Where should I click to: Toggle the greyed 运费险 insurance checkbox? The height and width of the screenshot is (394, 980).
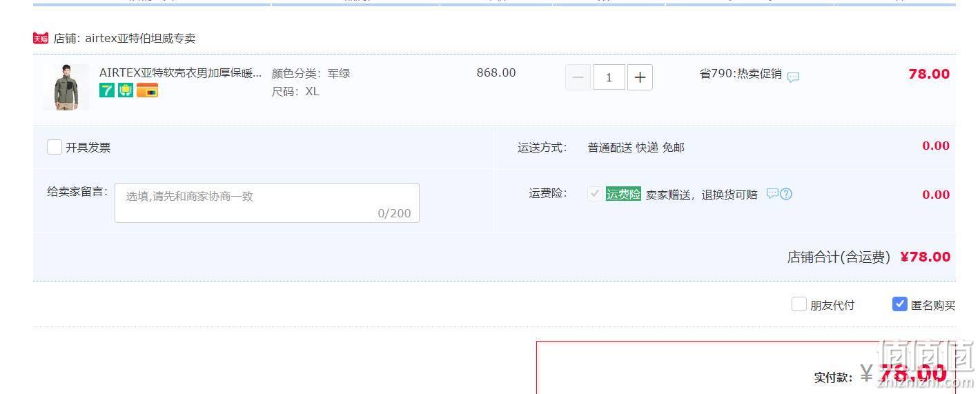594,194
